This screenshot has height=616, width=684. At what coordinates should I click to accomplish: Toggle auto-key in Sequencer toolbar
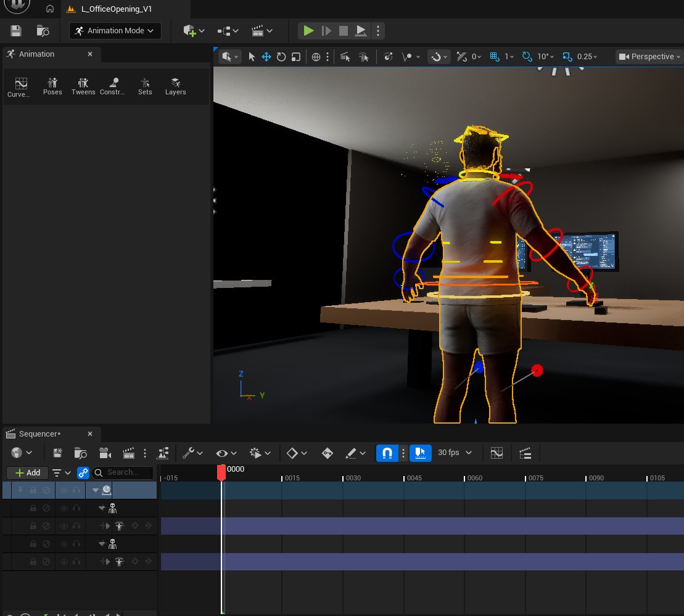pos(327,453)
